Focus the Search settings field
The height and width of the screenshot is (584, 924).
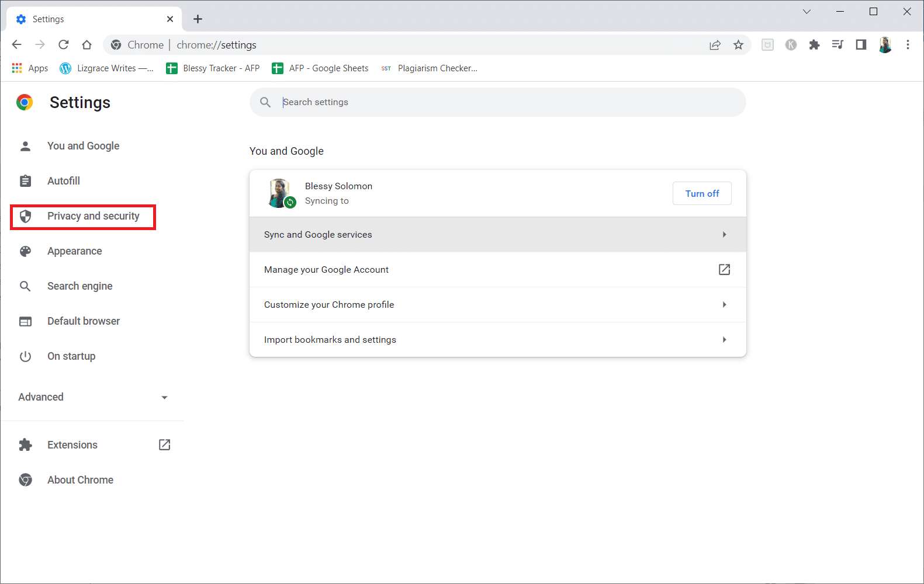tap(498, 102)
